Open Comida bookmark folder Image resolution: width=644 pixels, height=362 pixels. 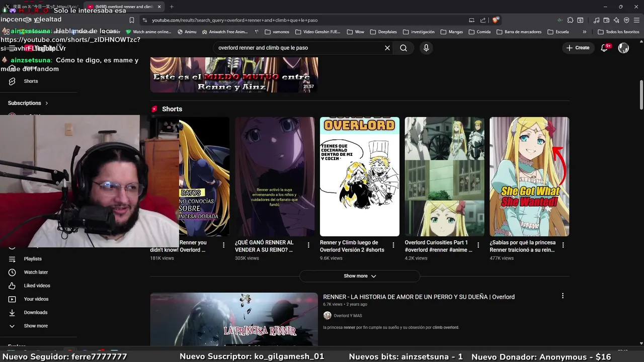(479, 32)
